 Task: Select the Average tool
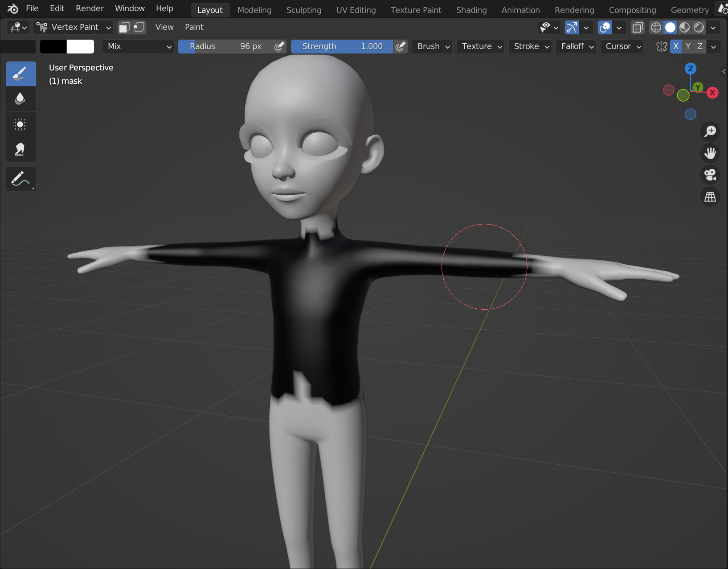tap(20, 124)
